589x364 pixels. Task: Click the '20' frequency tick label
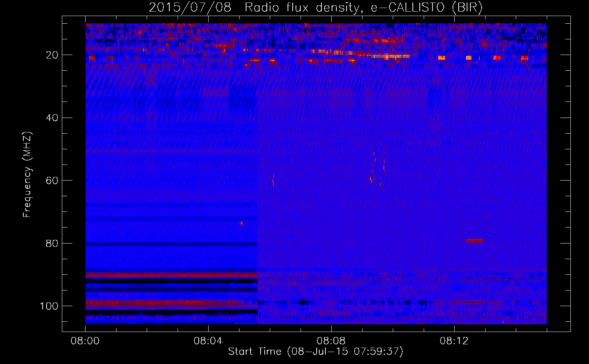[52, 55]
